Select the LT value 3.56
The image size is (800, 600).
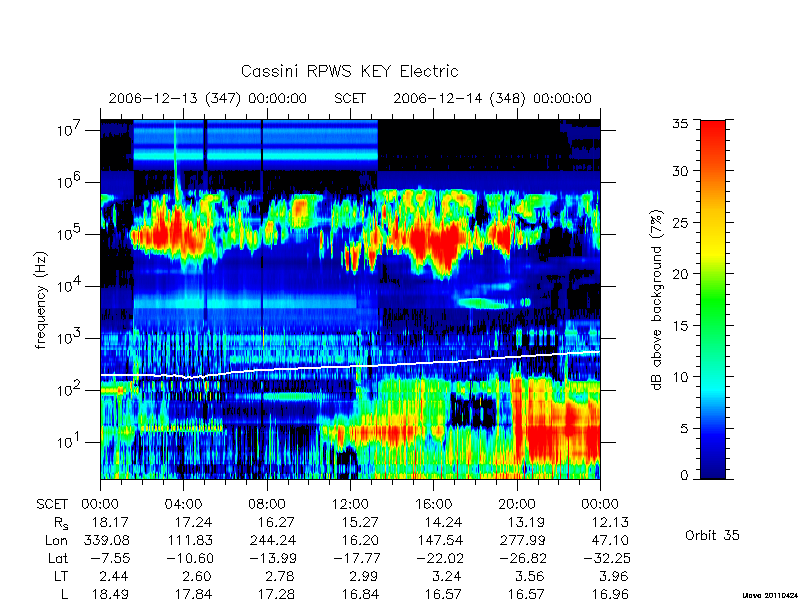click(x=530, y=576)
